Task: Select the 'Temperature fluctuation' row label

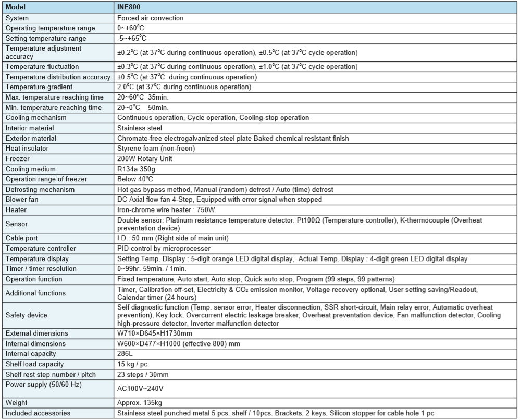Action: click(42, 67)
